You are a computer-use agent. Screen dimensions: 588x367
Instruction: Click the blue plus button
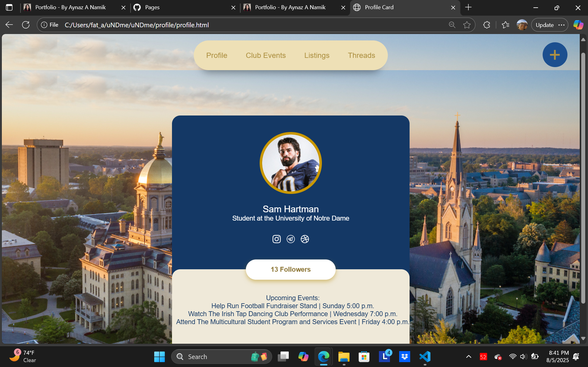555,55
